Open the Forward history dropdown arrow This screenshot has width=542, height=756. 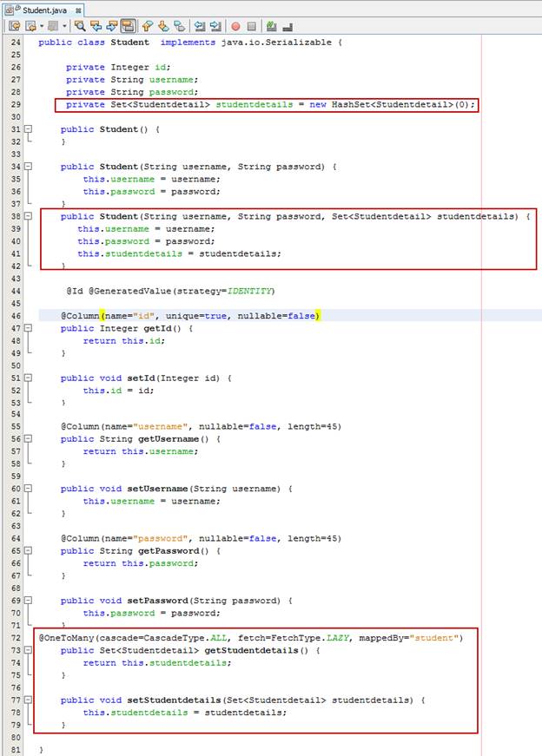(64, 26)
